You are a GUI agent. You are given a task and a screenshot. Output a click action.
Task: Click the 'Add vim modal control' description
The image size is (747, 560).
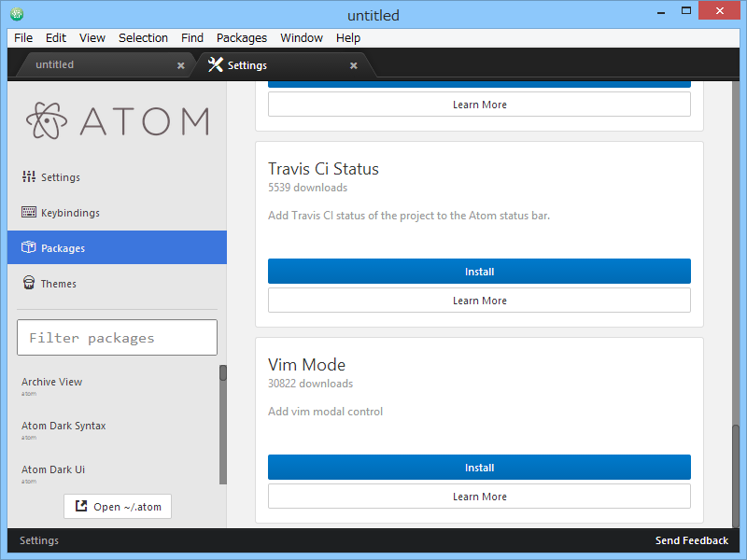[325, 412]
